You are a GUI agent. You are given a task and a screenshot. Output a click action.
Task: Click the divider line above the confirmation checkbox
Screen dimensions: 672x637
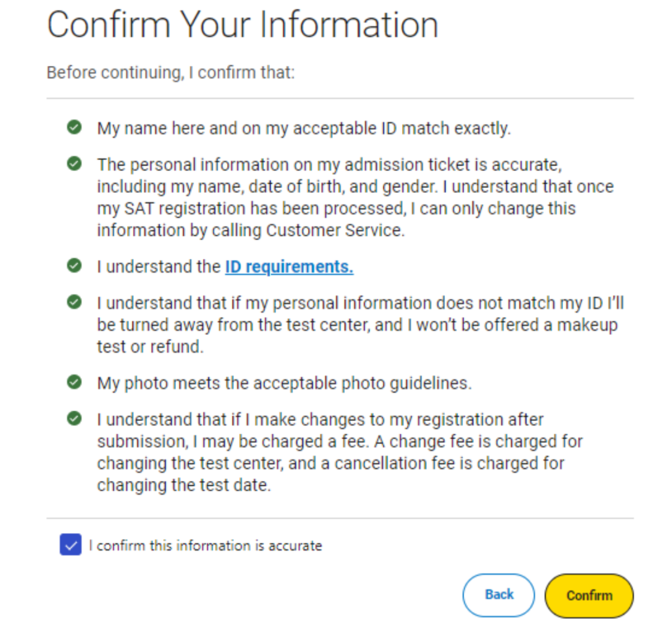pos(340,518)
